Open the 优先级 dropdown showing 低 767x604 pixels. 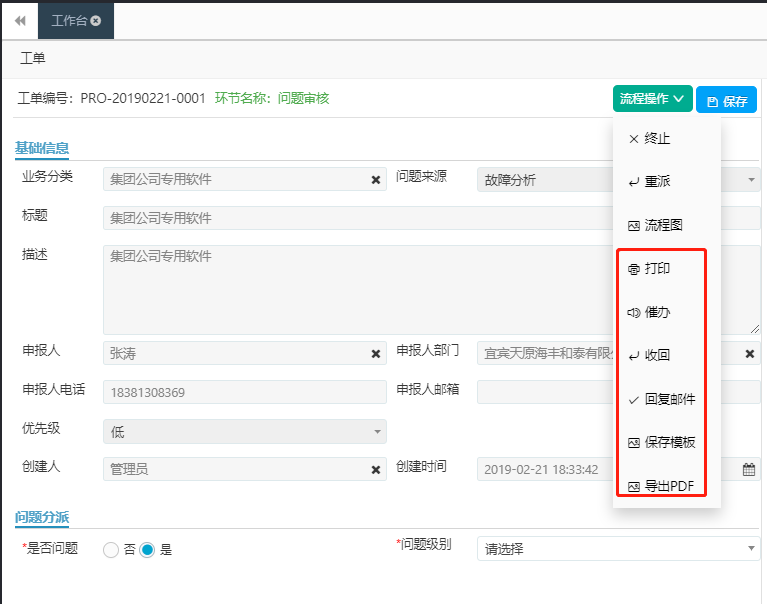click(244, 432)
